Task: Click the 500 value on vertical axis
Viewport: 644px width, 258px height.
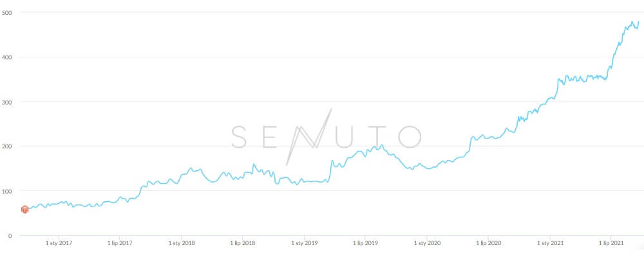Action: [6, 12]
